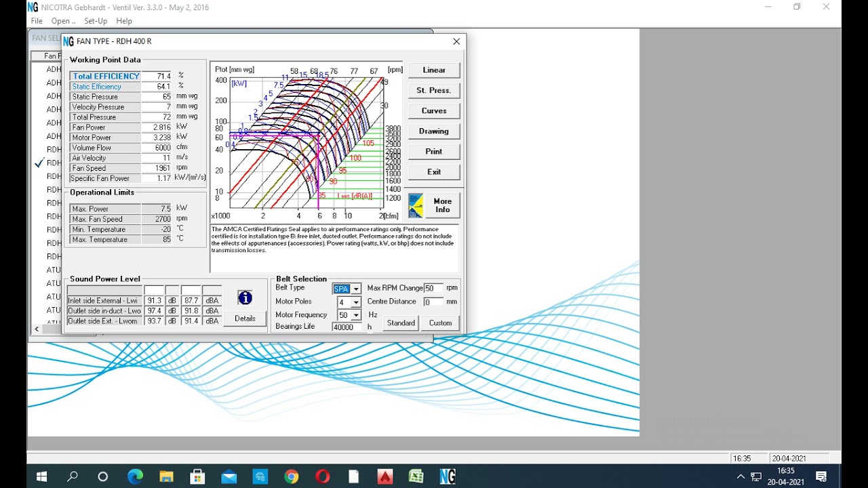Click the Print button
This screenshot has width=868, height=488.
click(x=434, y=151)
